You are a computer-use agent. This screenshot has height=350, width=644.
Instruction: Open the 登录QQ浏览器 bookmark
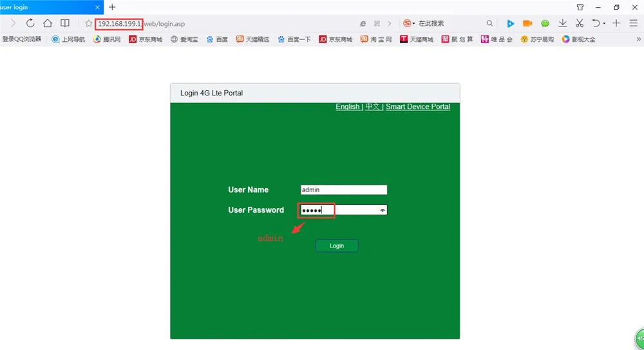pos(21,39)
